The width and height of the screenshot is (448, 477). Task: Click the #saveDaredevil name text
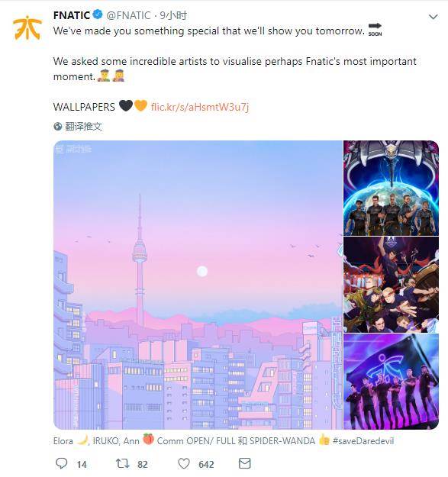[x=363, y=441]
